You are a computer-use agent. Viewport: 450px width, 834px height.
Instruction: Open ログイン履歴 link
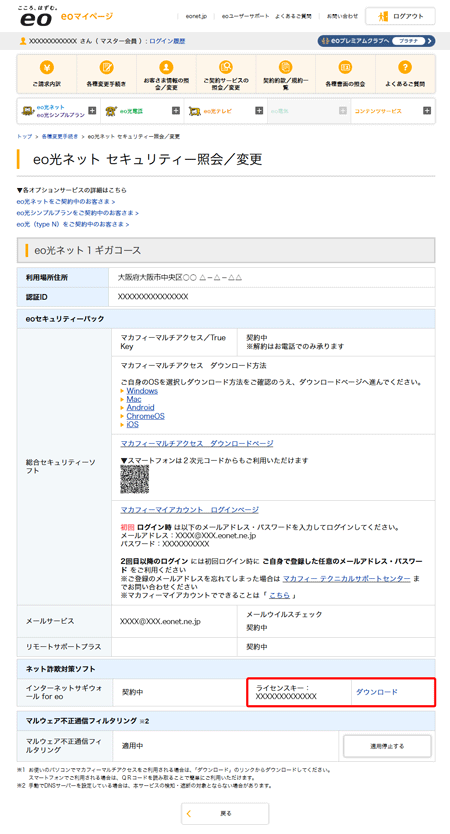[167, 41]
